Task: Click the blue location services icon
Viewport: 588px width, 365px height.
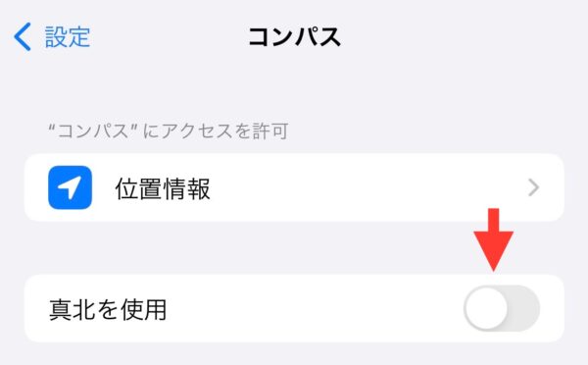Action: [x=71, y=187]
